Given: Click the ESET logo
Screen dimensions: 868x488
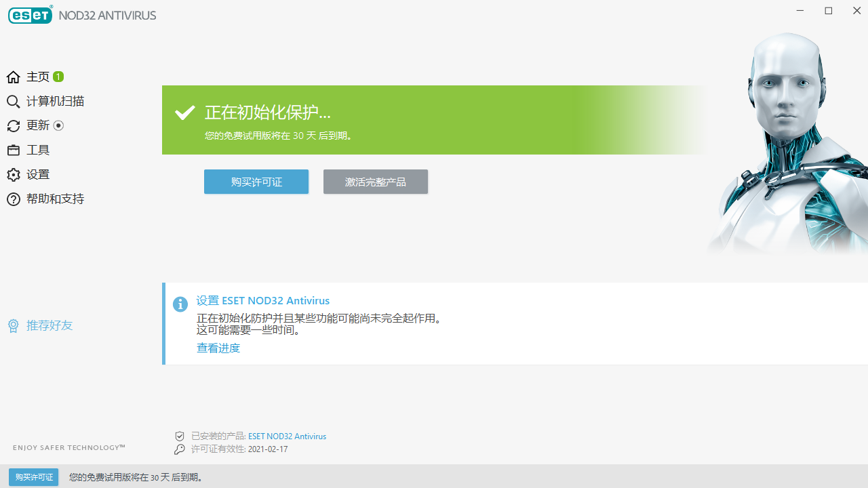Looking at the screenshot, I should point(30,14).
